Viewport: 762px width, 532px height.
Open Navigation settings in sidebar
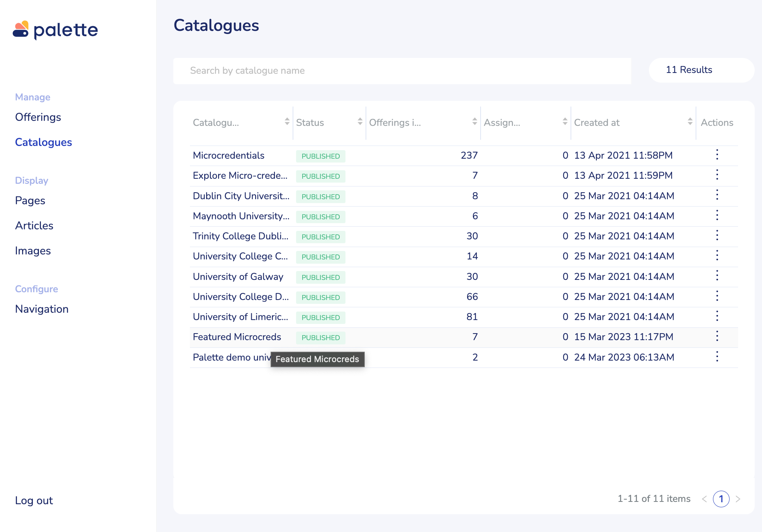(42, 309)
